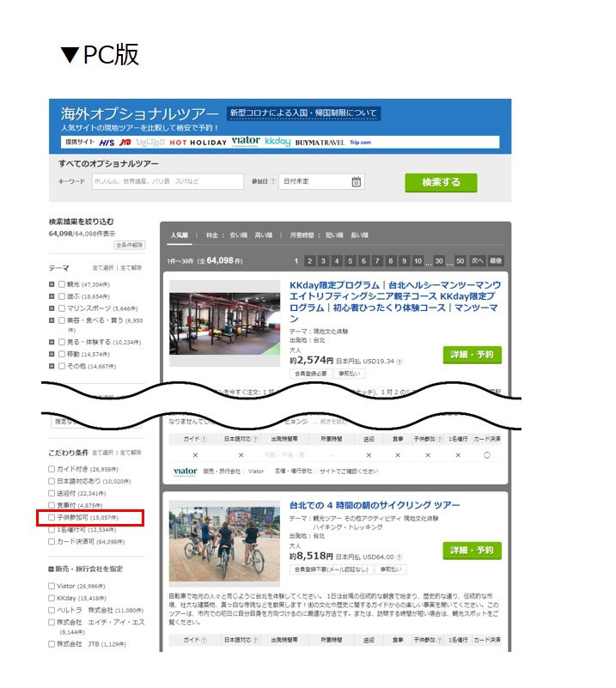The image size is (616, 688).
Task: Click the Viator logo in the banner
Action: (x=246, y=141)
